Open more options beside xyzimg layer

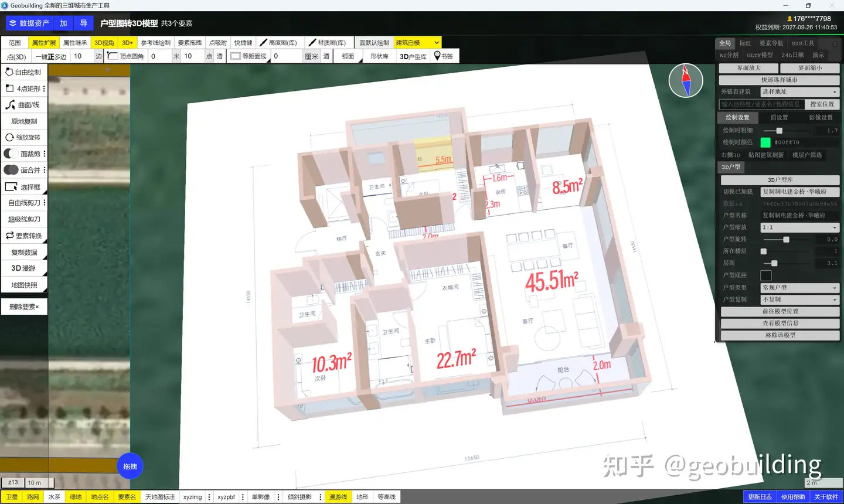click(x=209, y=497)
